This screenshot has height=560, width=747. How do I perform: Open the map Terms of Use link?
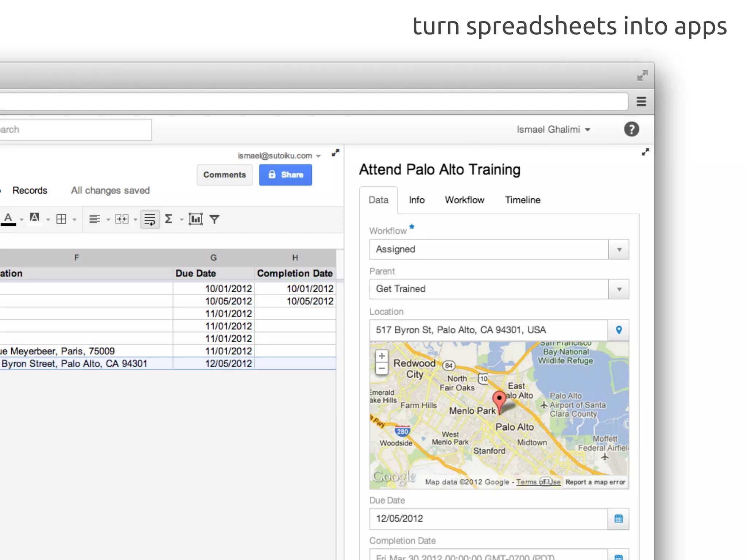[538, 482]
